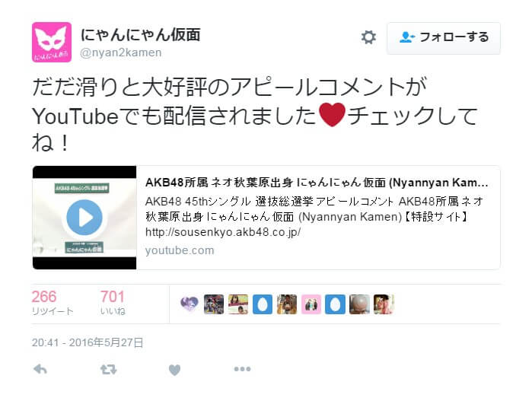Follow the youtube.com source link
Image resolution: width=532 pixels, height=401 pixels.
180,250
